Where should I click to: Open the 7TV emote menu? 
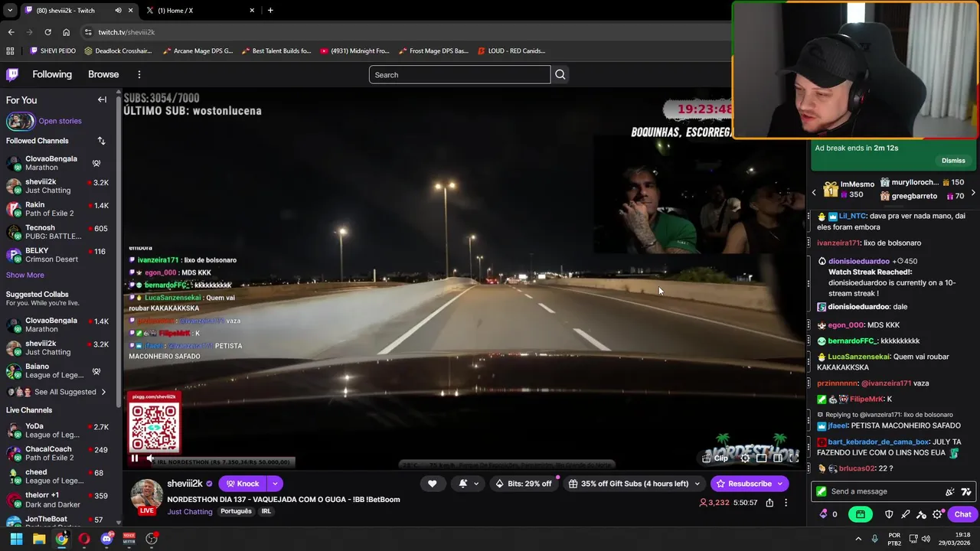click(x=965, y=491)
